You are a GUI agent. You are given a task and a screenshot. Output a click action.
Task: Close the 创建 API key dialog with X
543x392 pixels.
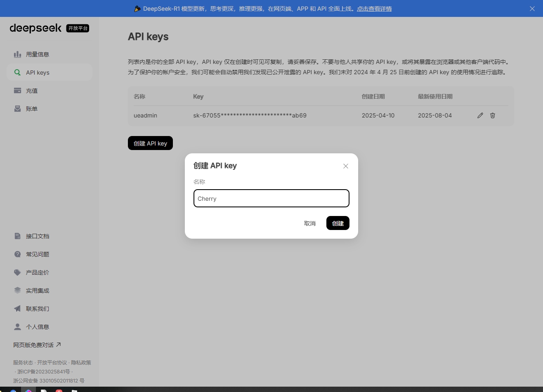pos(346,166)
